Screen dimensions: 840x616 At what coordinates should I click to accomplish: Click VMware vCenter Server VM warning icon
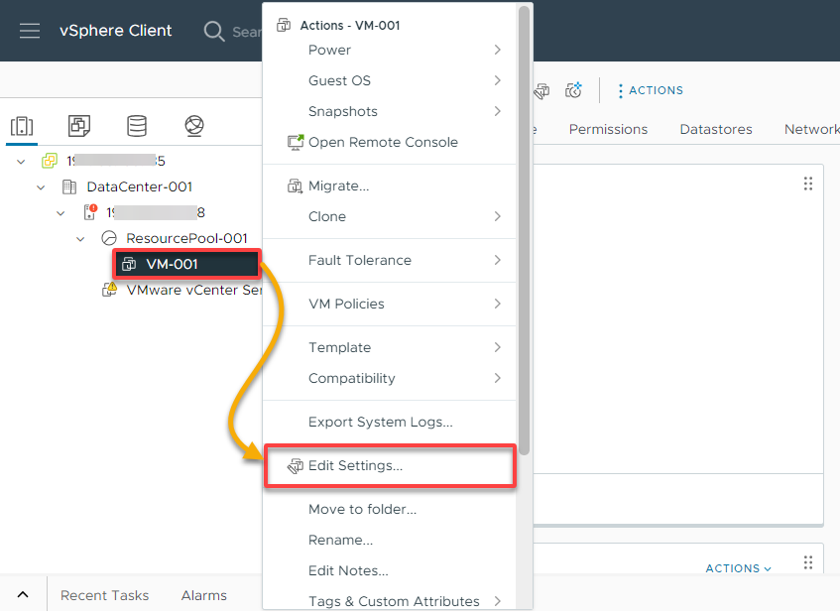109,290
